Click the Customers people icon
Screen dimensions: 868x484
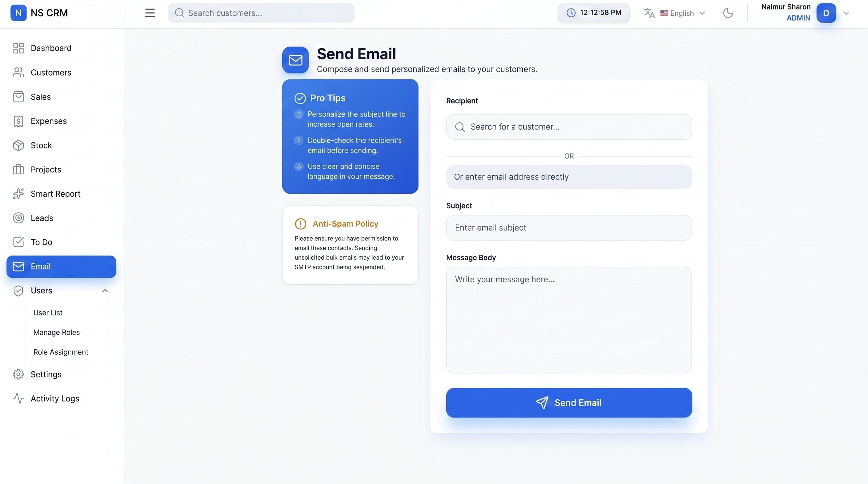(x=19, y=72)
